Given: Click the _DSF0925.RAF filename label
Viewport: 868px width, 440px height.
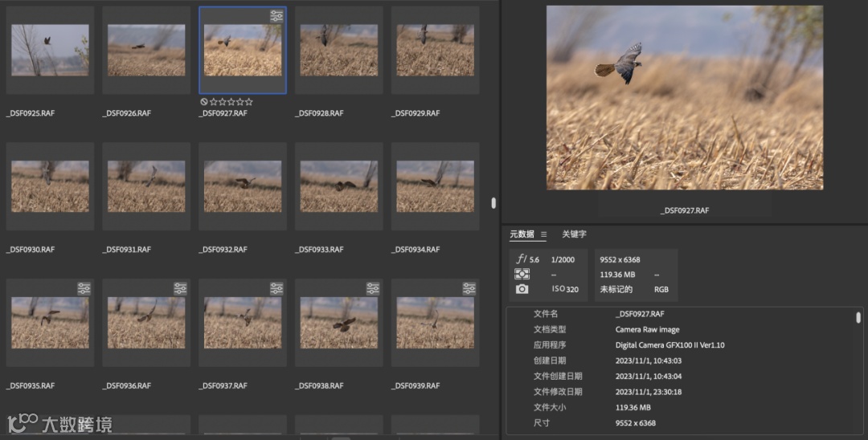Looking at the screenshot, I should click(x=31, y=113).
